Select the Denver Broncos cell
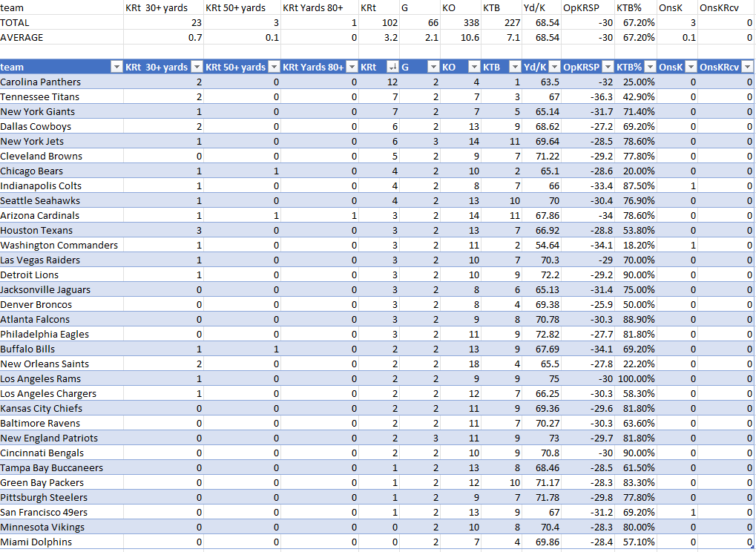756x552 pixels. 62,305
